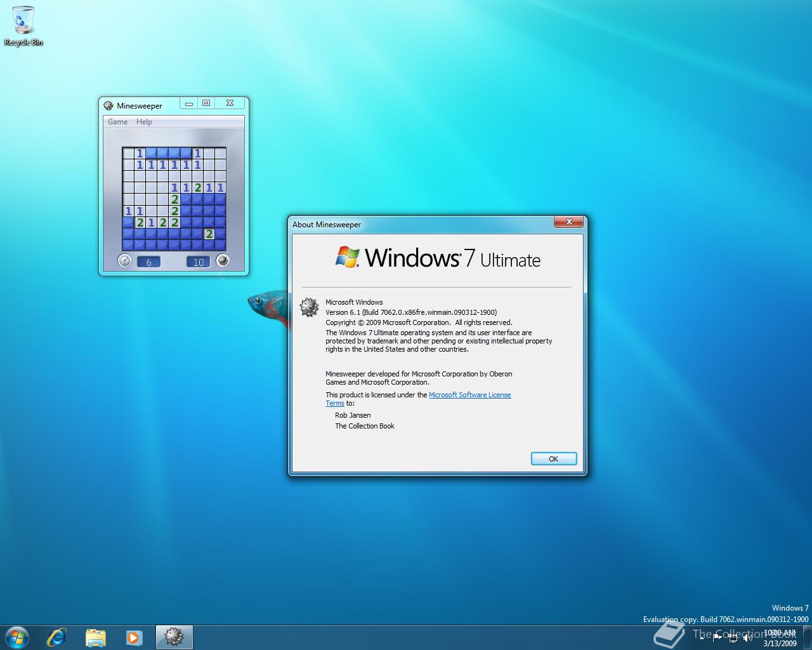Open Windows Explorer from the taskbar
Screen dimensions: 812x650
coord(95,637)
